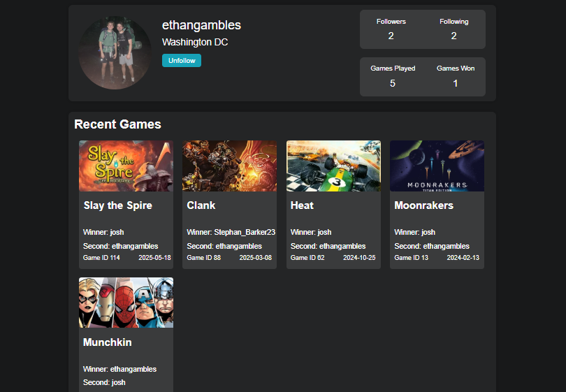Click the Games Won stat

(456, 77)
